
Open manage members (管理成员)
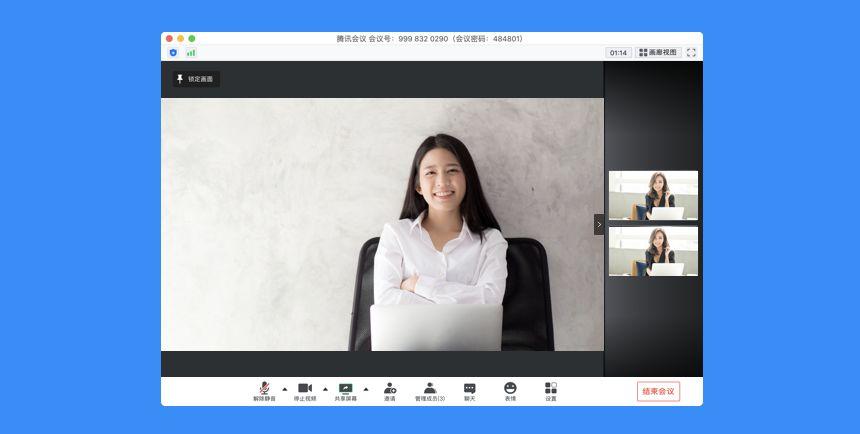click(x=430, y=392)
